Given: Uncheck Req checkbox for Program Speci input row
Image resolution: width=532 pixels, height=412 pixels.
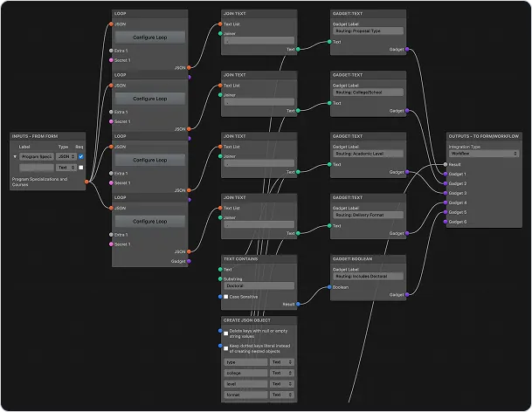Looking at the screenshot, I should coord(80,156).
